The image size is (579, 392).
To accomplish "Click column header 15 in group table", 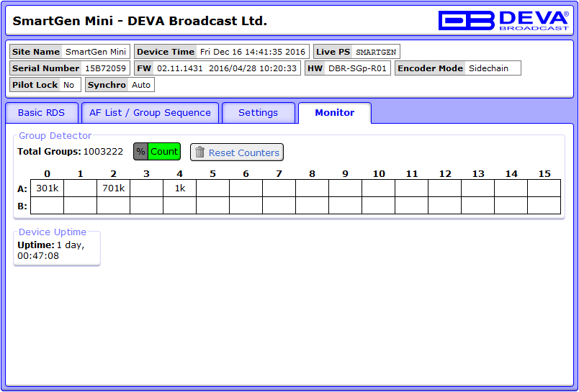I will coord(544,173).
